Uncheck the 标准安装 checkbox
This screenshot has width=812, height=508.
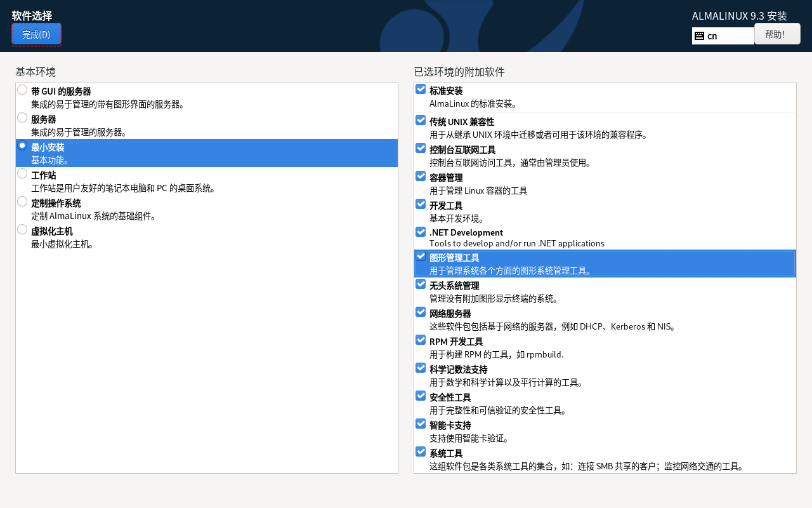point(421,89)
